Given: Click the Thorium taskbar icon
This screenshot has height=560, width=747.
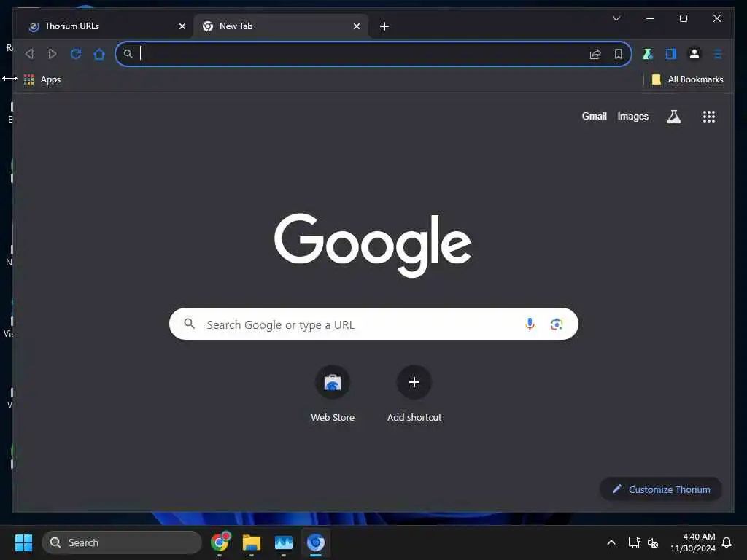Looking at the screenshot, I should pyautogui.click(x=315, y=542).
